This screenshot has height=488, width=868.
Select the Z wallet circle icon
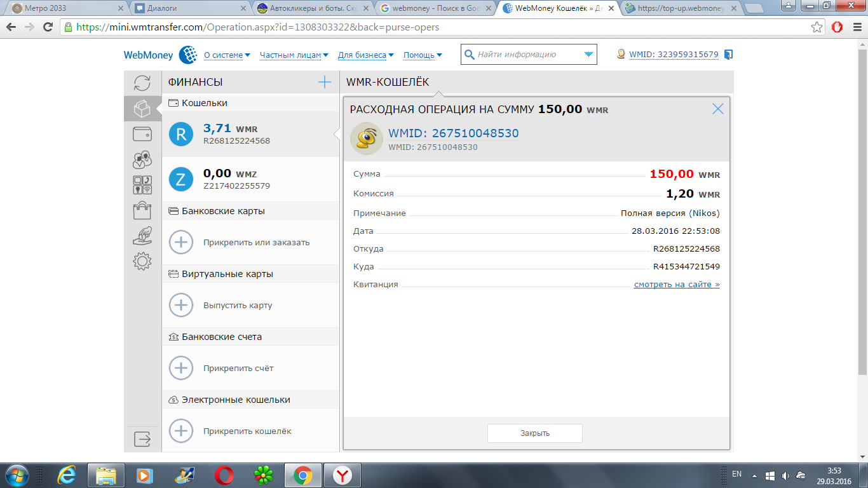[x=181, y=179]
